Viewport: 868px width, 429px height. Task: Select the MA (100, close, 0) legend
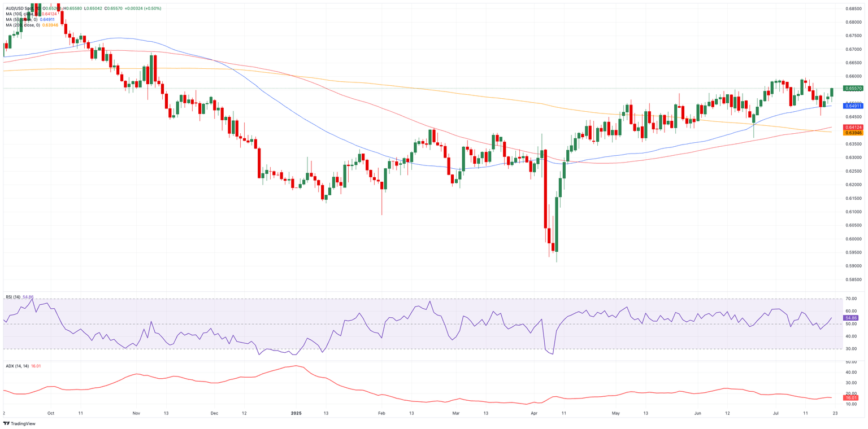20,14
